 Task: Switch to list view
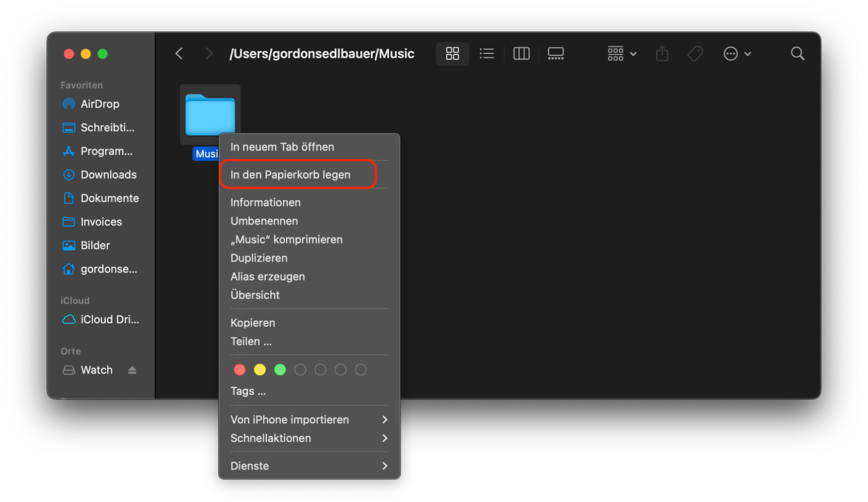(x=486, y=53)
